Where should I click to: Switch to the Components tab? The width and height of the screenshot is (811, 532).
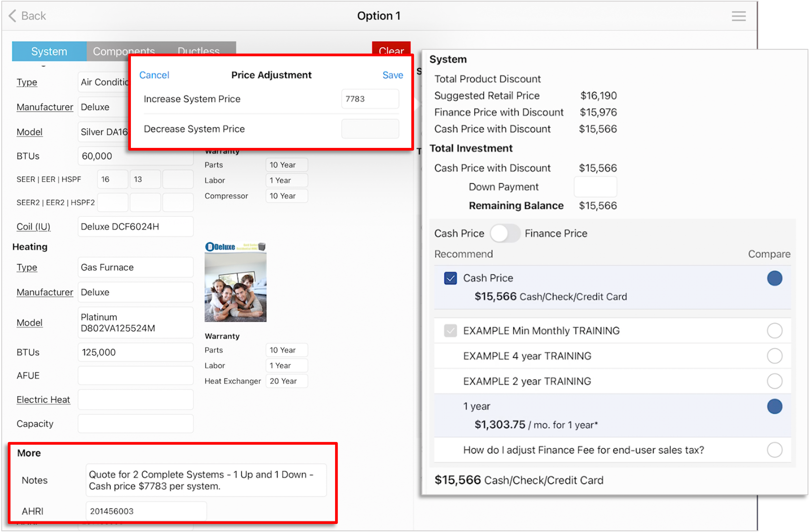click(124, 51)
